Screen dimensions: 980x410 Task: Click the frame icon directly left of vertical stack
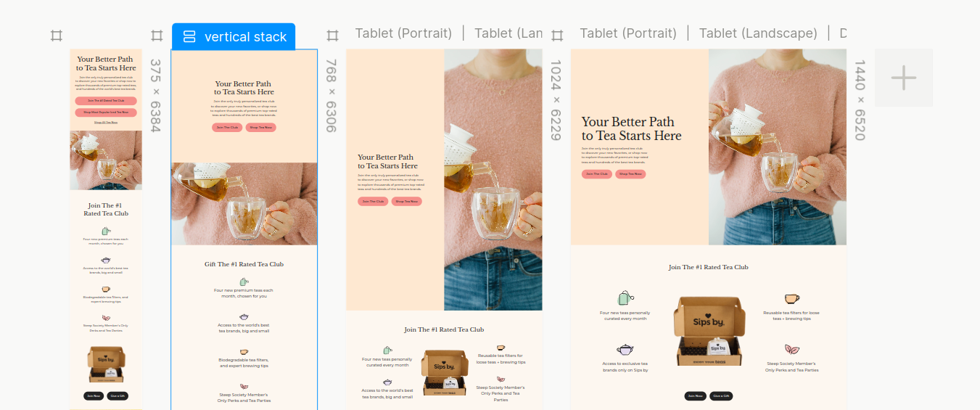(x=157, y=36)
